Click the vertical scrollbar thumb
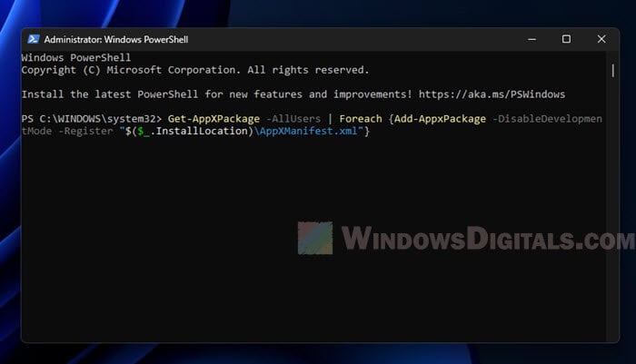The image size is (636, 364). [x=612, y=71]
